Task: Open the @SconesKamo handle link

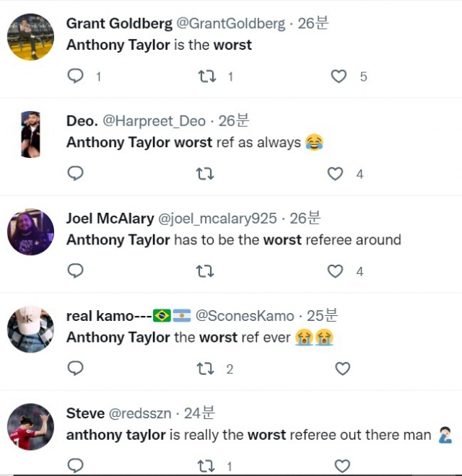Action: click(245, 316)
